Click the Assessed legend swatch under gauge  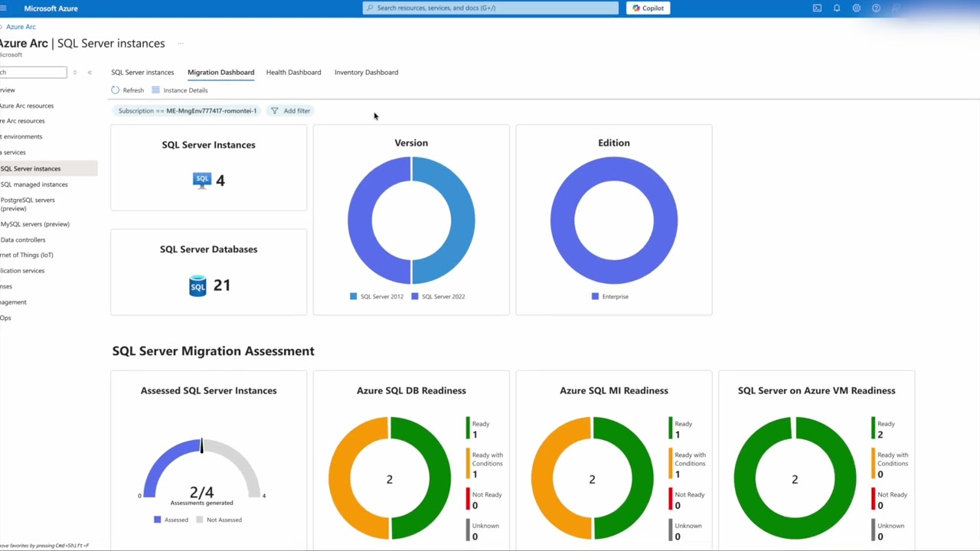157,520
